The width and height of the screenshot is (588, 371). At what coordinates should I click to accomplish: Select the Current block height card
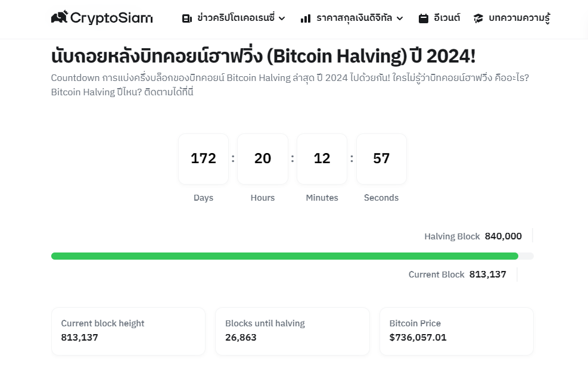click(x=128, y=331)
